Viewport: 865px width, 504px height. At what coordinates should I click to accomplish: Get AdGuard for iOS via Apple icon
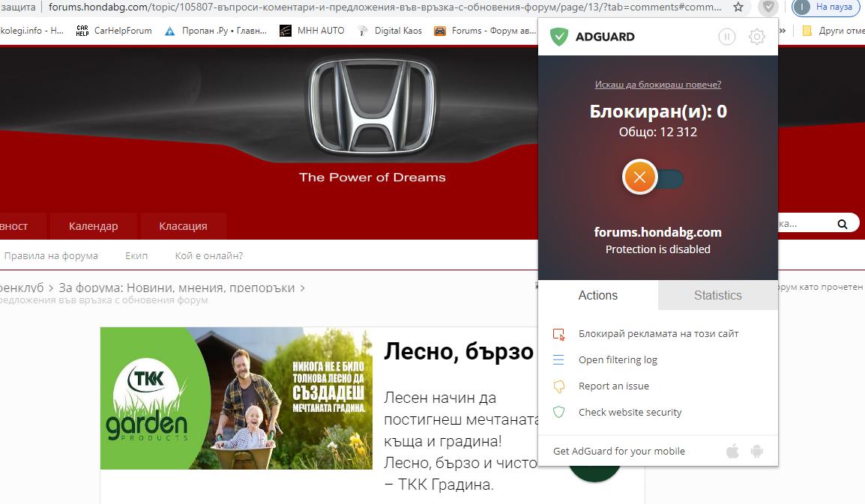pyautogui.click(x=732, y=452)
